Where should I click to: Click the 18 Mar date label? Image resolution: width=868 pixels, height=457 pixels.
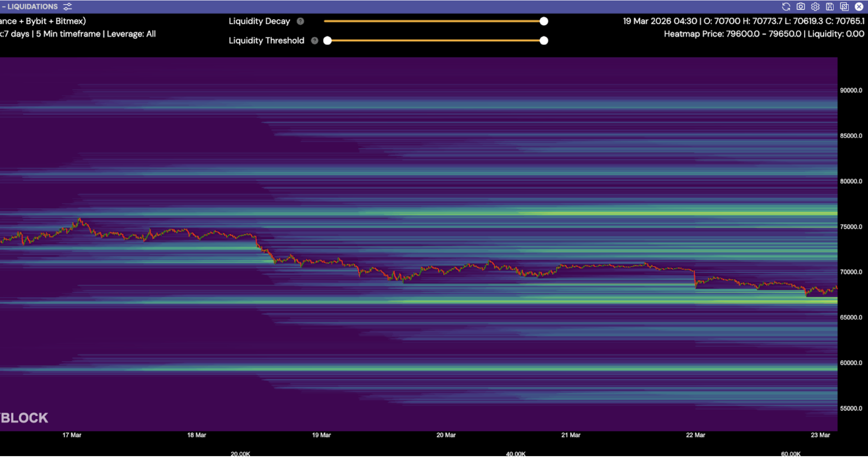[197, 435]
